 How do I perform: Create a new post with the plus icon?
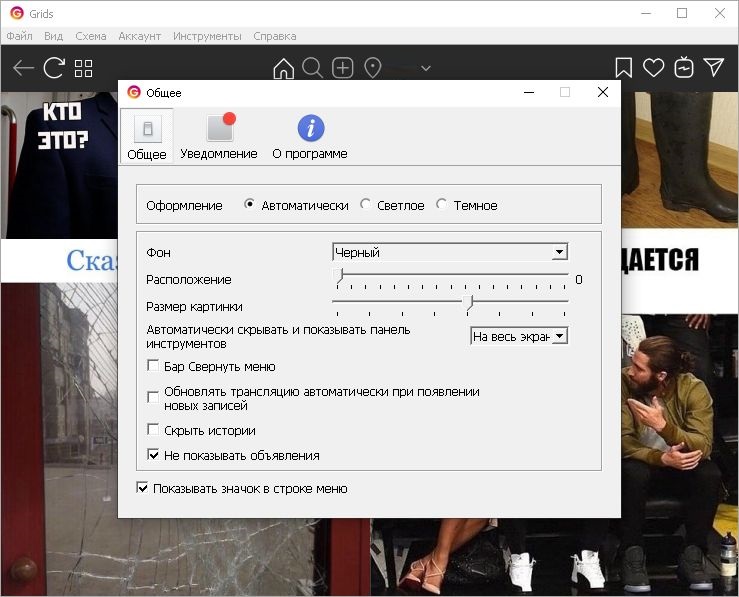pos(343,68)
